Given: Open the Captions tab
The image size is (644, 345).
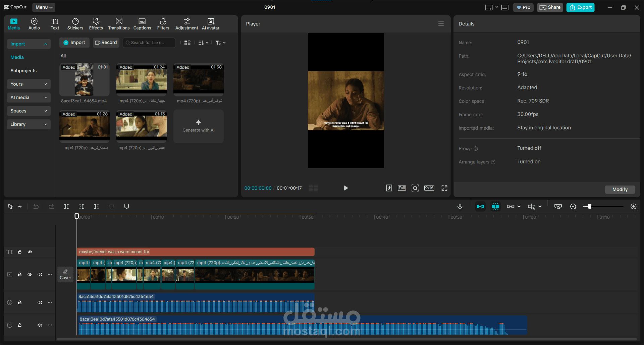Looking at the screenshot, I should coord(142,24).
